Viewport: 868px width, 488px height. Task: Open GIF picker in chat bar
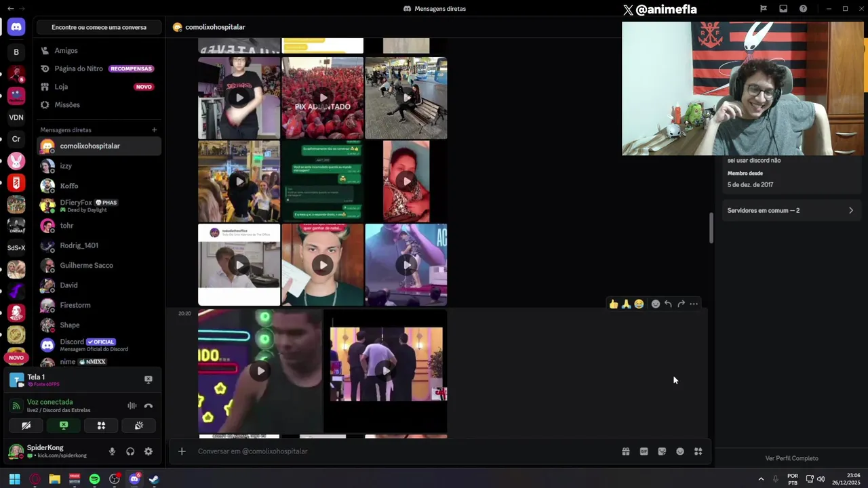tap(644, 451)
